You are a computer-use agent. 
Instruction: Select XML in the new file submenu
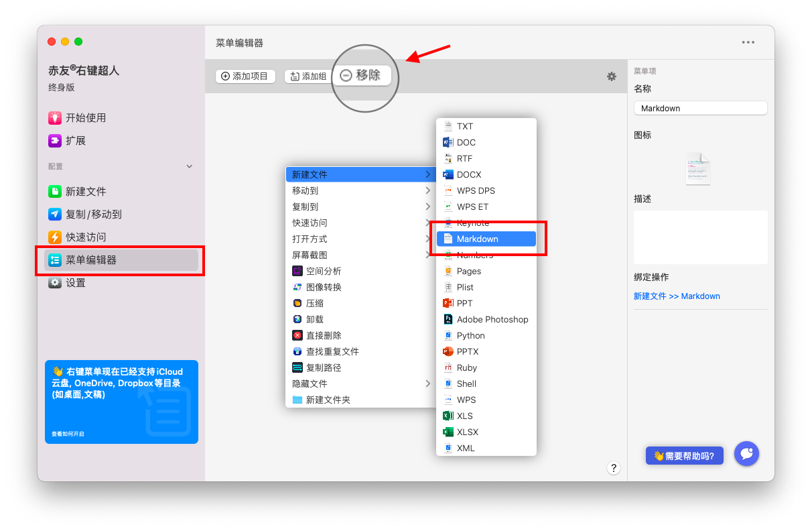pos(486,448)
